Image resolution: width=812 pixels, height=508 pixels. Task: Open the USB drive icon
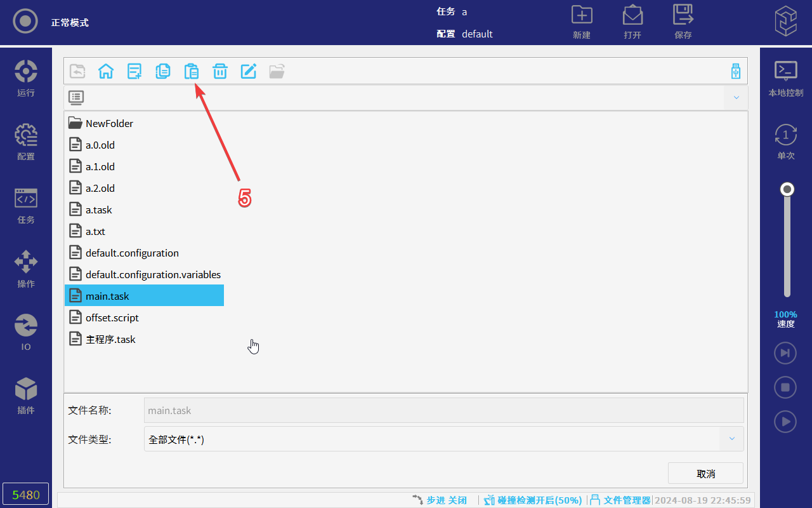pos(736,71)
